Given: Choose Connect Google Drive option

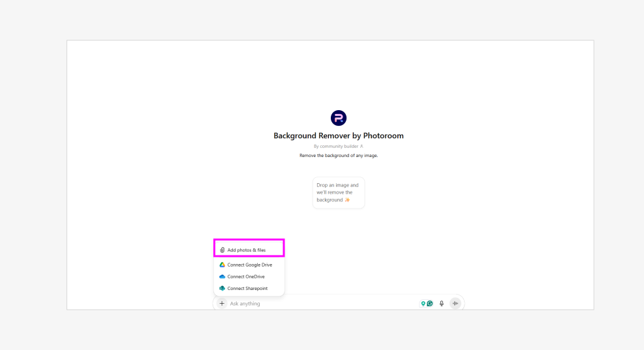Looking at the screenshot, I should (249, 265).
